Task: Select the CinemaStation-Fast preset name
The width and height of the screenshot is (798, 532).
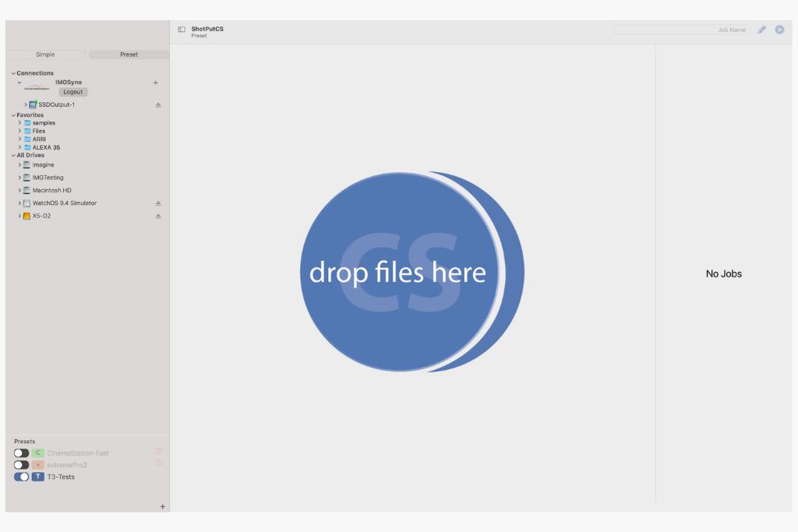Action: click(78, 453)
